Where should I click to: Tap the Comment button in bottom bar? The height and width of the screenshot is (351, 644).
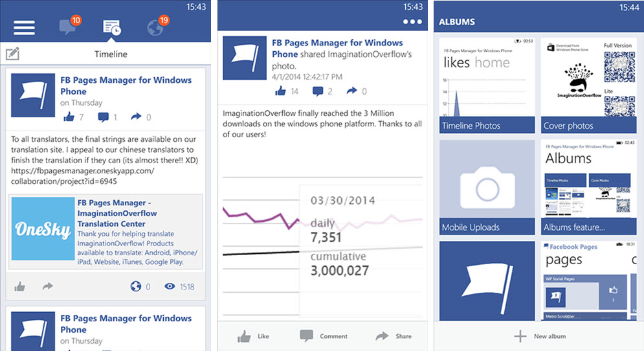[324, 336]
